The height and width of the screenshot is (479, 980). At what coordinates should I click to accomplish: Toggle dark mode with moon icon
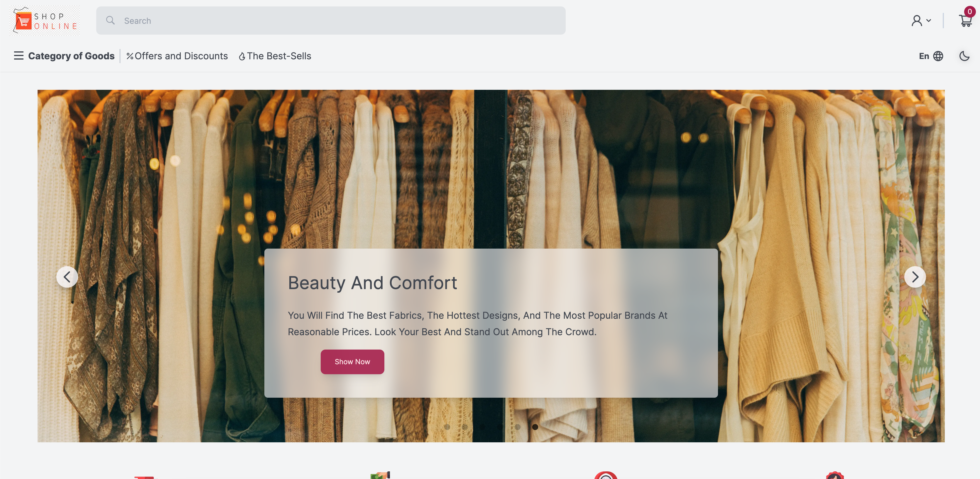tap(964, 56)
